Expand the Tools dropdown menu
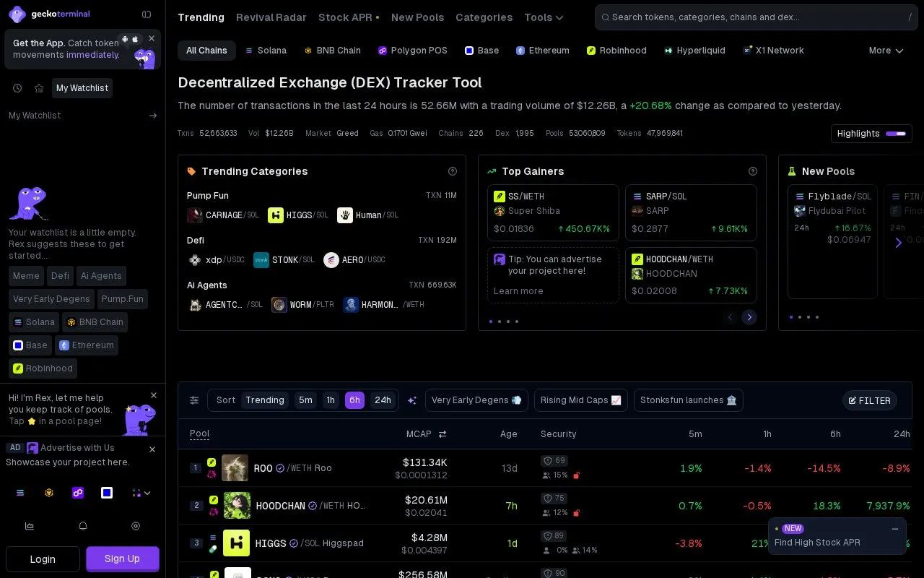 [x=544, y=17]
